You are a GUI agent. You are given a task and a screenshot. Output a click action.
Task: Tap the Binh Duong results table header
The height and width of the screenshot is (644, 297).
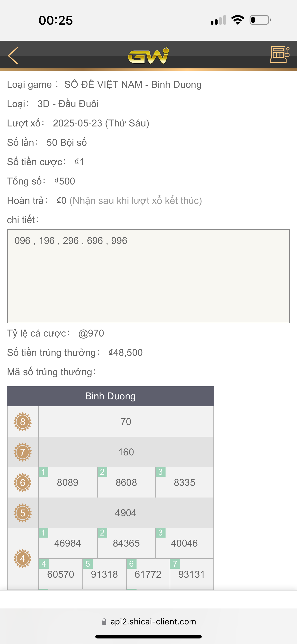[111, 396]
